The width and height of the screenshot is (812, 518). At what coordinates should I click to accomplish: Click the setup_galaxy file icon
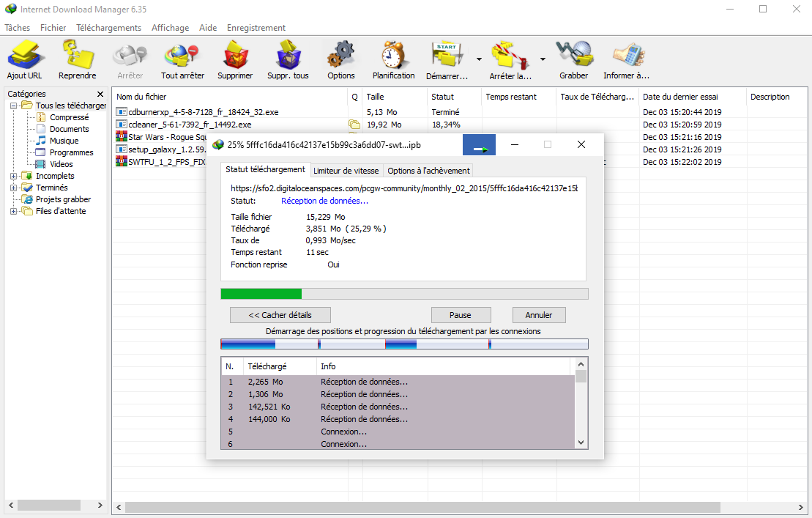[122, 149]
